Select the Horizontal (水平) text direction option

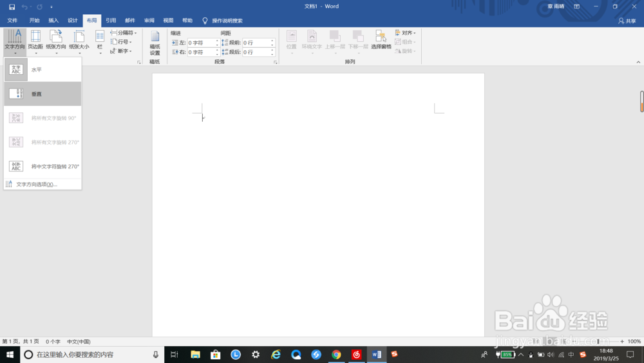(43, 70)
